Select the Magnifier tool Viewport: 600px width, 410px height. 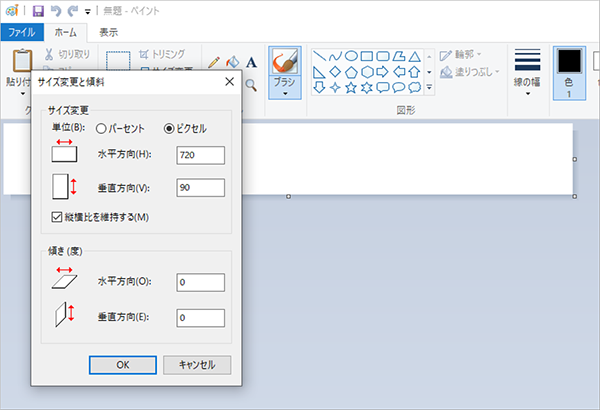pyautogui.click(x=251, y=86)
